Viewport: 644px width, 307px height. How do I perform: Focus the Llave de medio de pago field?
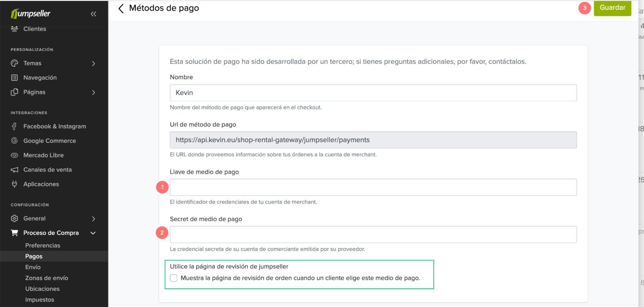coord(373,187)
